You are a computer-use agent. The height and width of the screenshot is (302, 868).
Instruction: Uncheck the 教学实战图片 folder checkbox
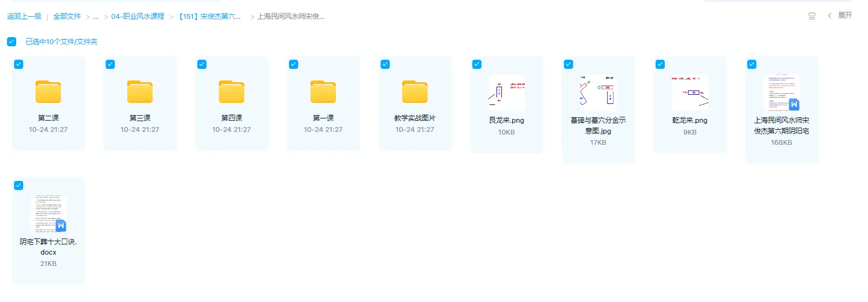[x=385, y=64]
